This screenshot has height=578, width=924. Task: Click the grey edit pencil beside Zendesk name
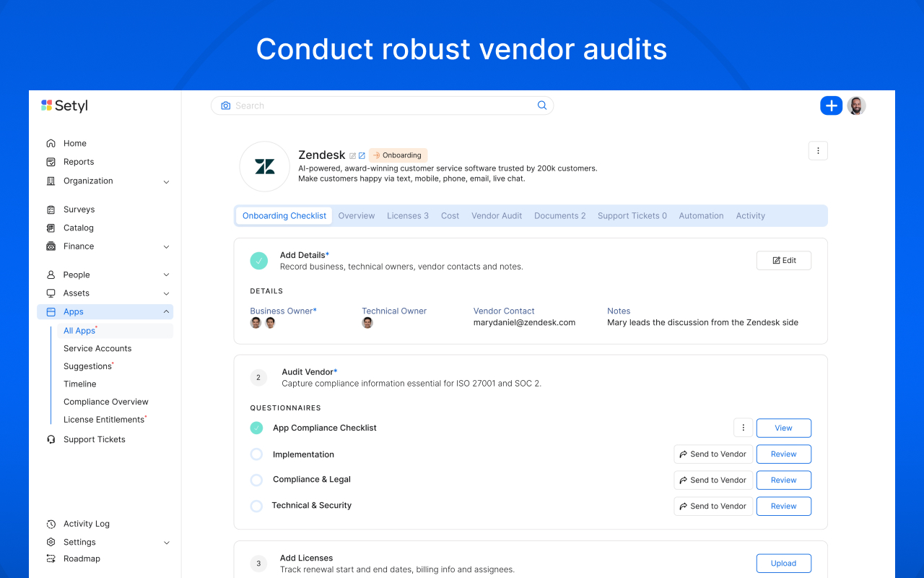coord(352,155)
